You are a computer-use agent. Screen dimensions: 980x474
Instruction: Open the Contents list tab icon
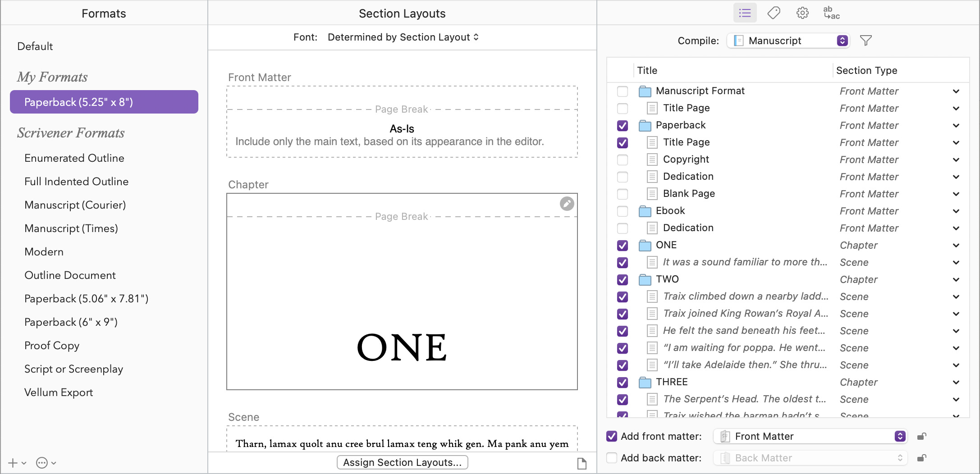(x=745, y=13)
